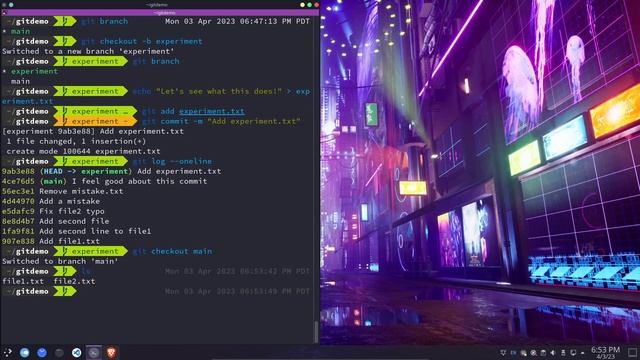Click commit hash 4ce76d5 in log

18,181
